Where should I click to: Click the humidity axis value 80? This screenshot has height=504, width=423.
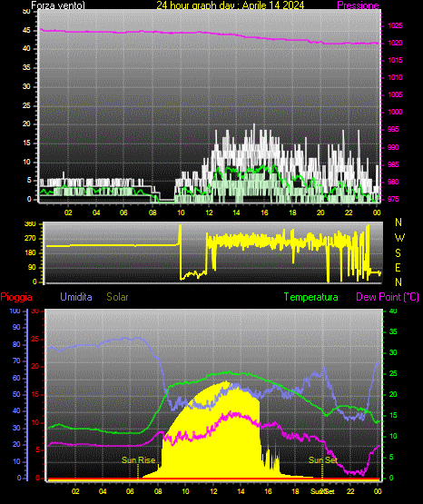pyautogui.click(x=16, y=344)
